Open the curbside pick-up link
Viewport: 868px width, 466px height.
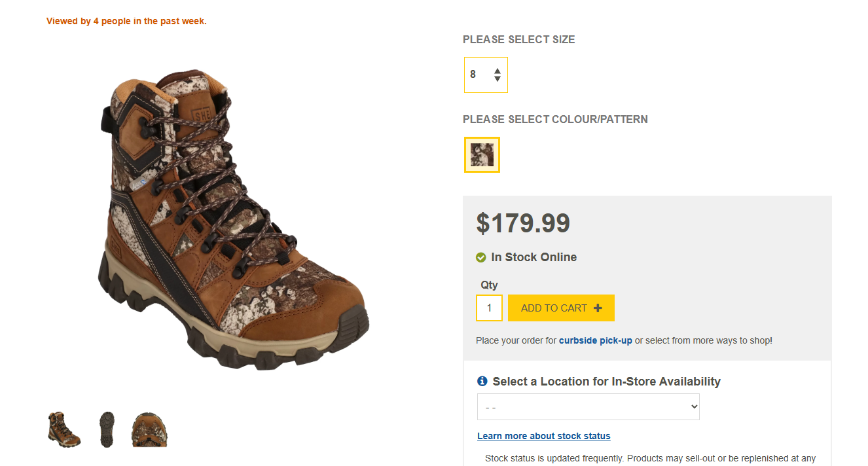tap(595, 340)
